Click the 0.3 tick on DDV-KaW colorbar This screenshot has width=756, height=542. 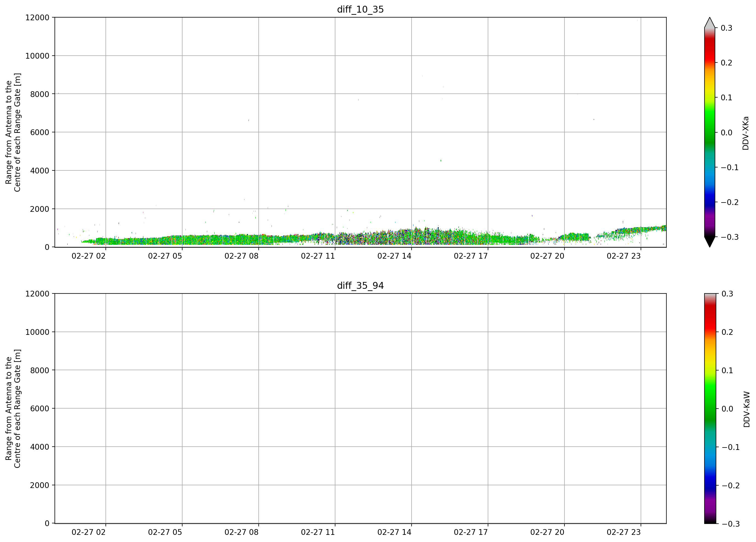[727, 294]
